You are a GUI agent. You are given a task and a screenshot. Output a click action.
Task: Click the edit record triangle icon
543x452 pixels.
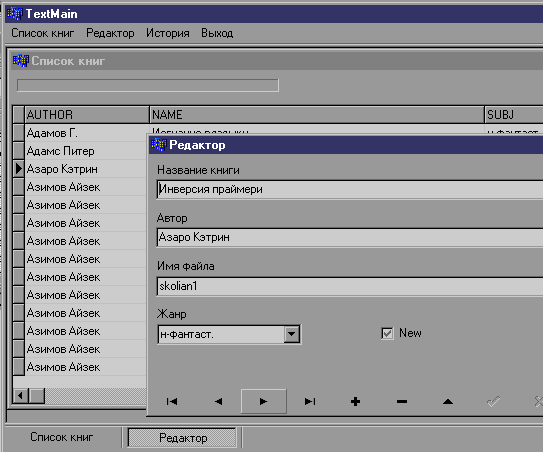447,401
